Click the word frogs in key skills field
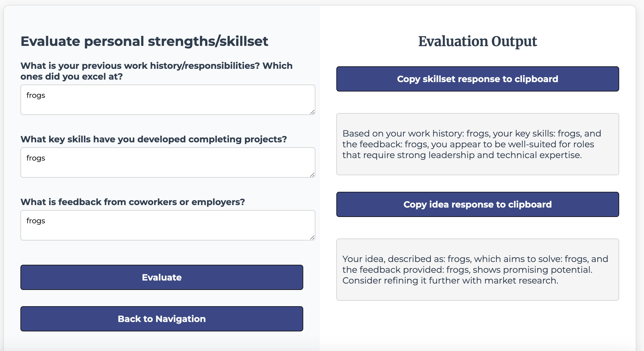The height and width of the screenshot is (351, 644). tap(36, 158)
